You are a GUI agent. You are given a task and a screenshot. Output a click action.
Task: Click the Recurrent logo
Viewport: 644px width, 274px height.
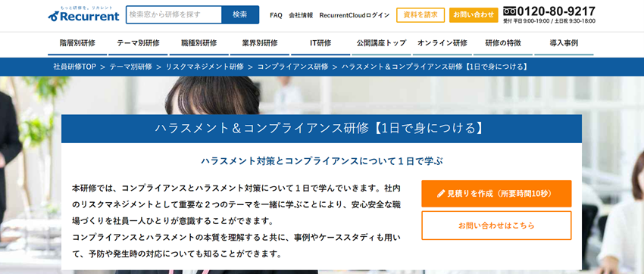[x=84, y=14]
